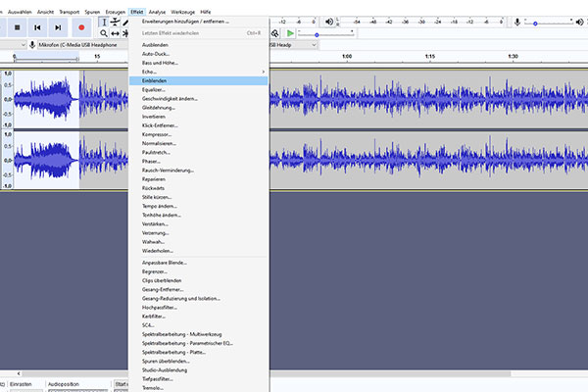
Task: Click the Zoom Toggle toolbar icon
Action: (x=274, y=33)
